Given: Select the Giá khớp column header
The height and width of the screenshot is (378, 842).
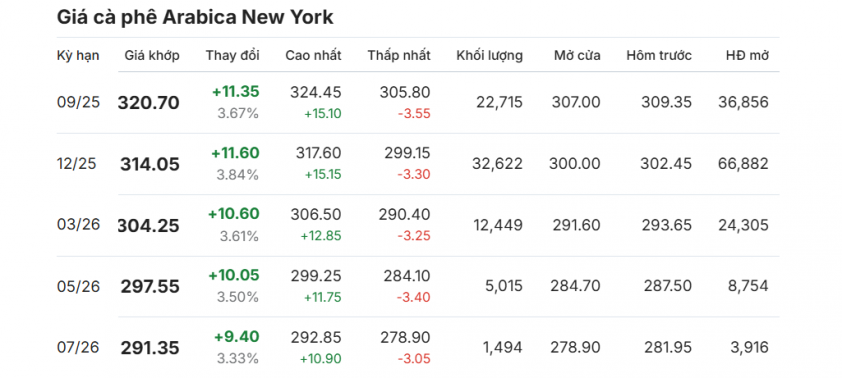Looking at the screenshot, I should 152,55.
